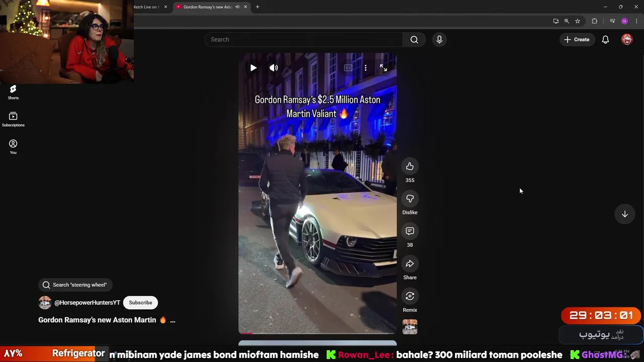The height and width of the screenshot is (362, 644).
Task: Expand the video title description ellipsis
Action: coord(173,320)
